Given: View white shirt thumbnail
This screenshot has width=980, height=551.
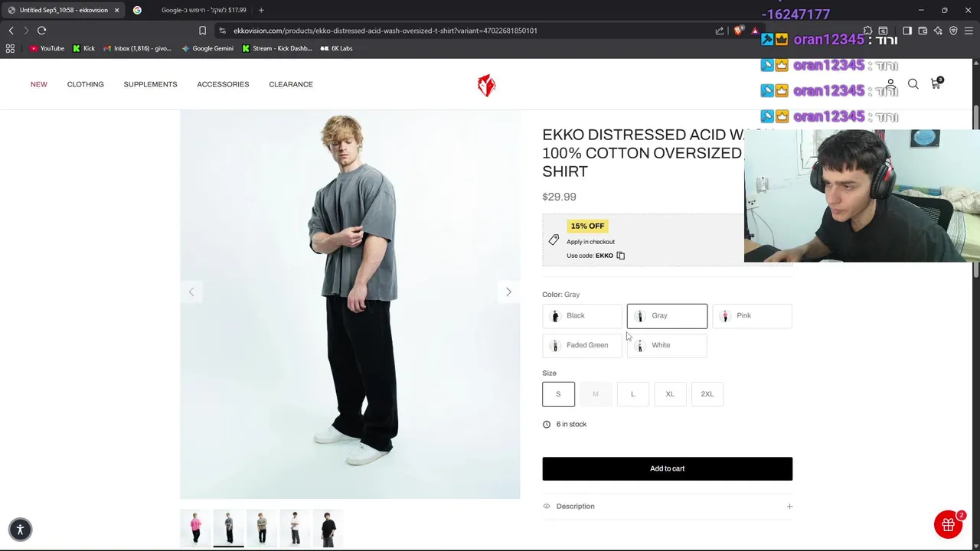Looking at the screenshot, I should [x=295, y=528].
